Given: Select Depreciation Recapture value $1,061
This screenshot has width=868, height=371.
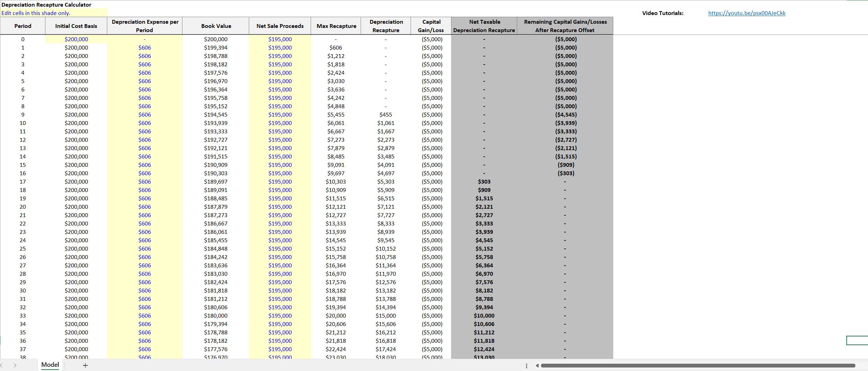Looking at the screenshot, I should point(386,123).
